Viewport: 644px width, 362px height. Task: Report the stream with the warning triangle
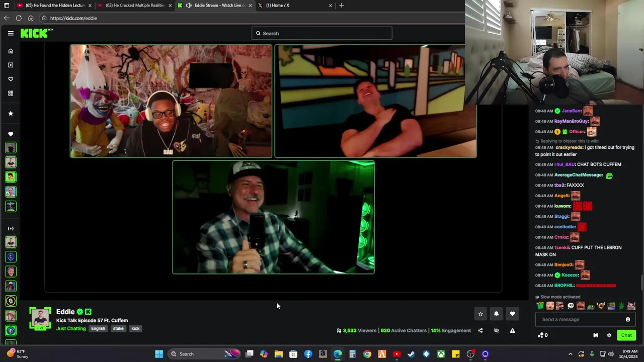(x=512, y=330)
